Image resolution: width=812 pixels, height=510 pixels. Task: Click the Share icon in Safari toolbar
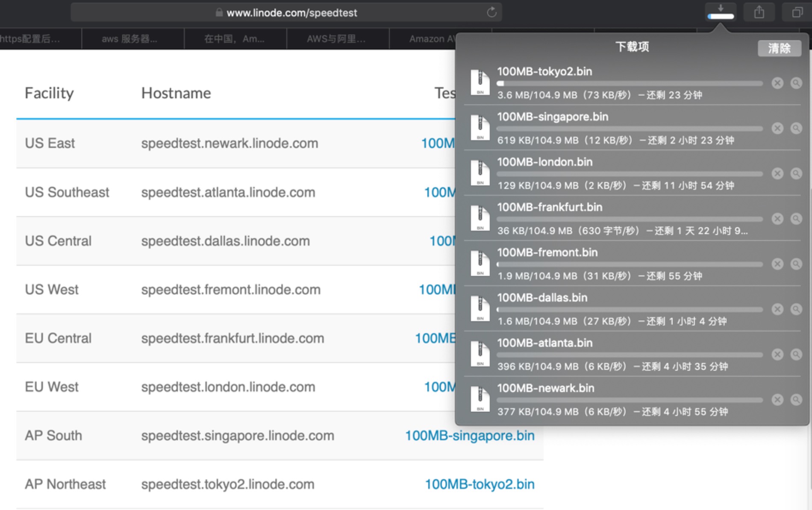click(x=759, y=12)
